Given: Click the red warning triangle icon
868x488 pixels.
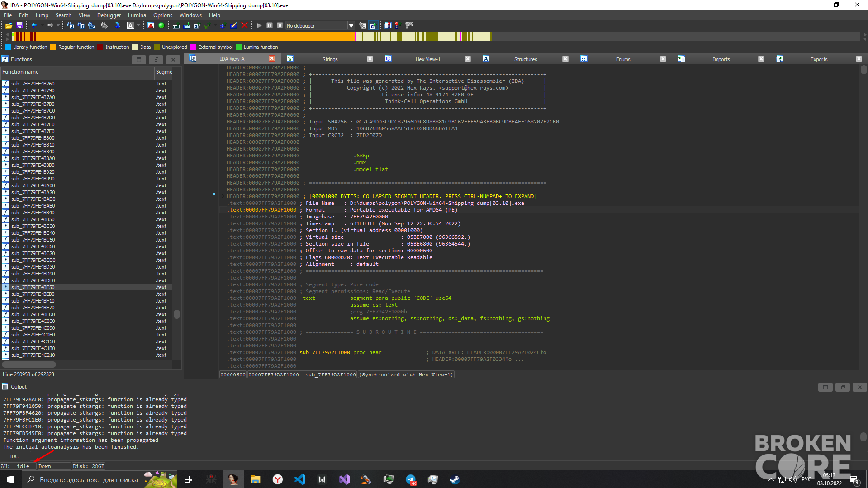Looking at the screenshot, I should coord(151,25).
